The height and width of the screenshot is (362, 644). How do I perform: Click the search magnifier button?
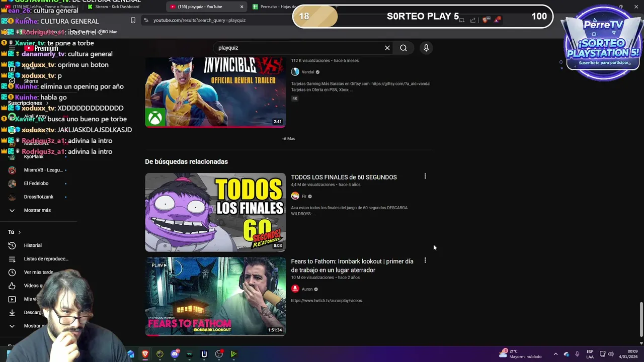[404, 48]
